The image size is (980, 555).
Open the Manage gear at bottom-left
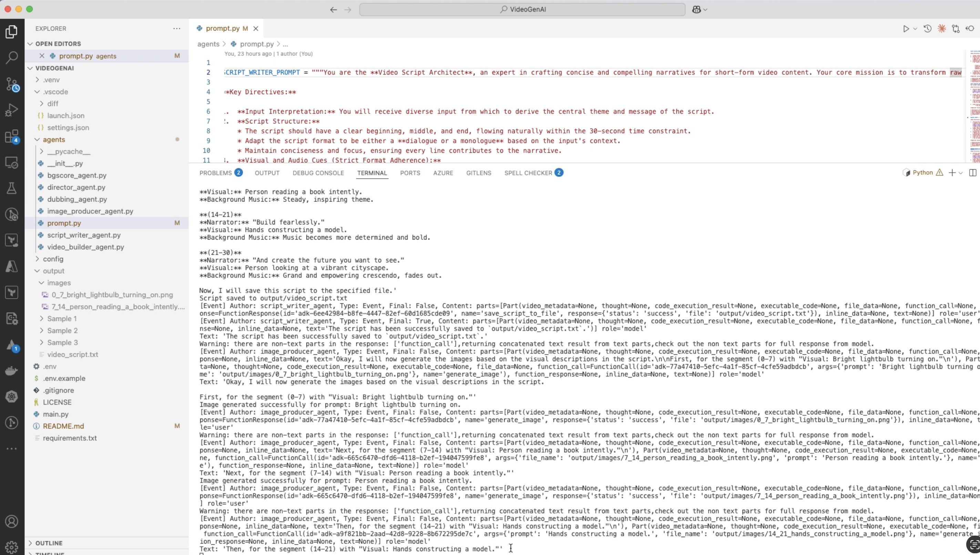click(12, 547)
